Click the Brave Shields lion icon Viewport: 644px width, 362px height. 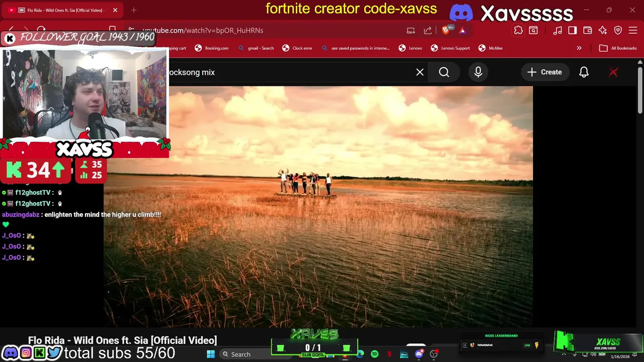pyautogui.click(x=446, y=30)
